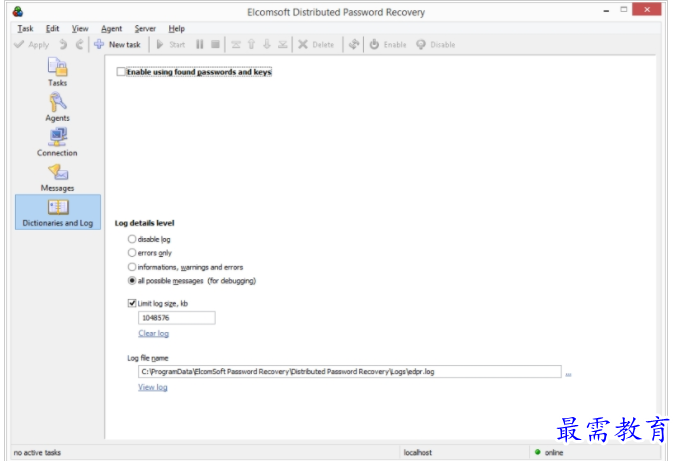
Task: Uncheck Limit log size checkbox
Action: (132, 303)
